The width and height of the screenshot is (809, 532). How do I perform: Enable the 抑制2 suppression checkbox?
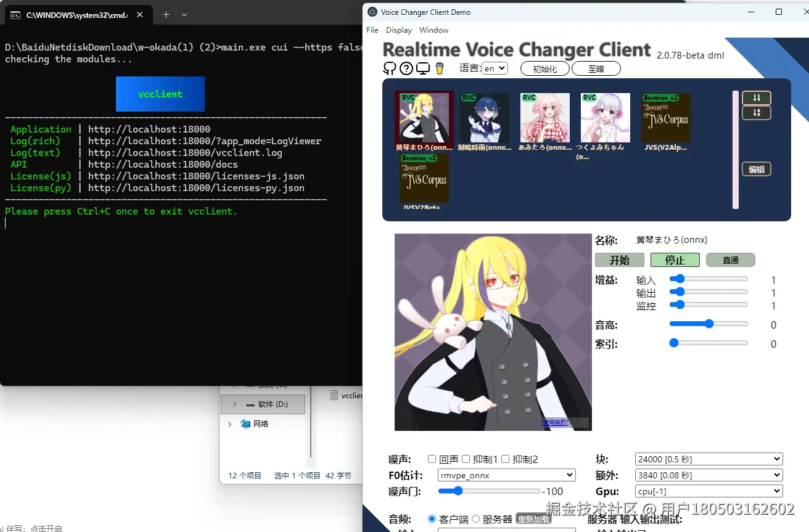coord(506,459)
